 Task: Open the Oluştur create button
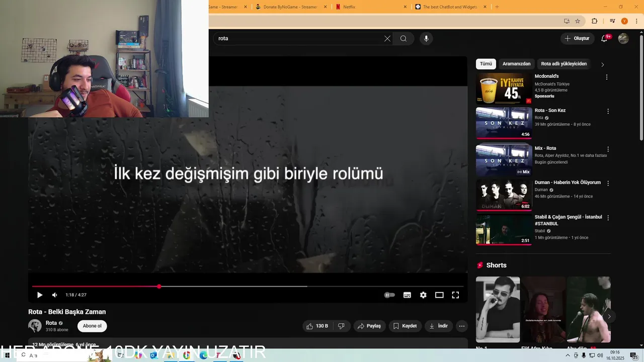click(577, 38)
